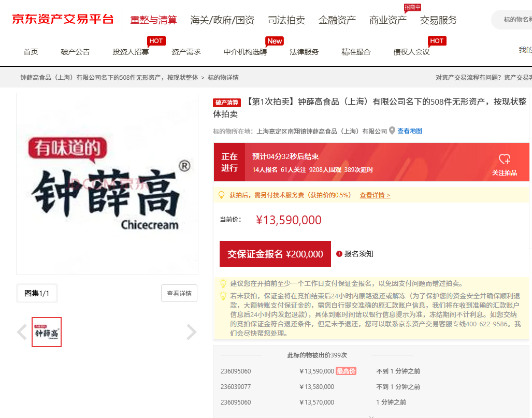Image resolution: width=532 pixels, height=418 pixels.
Task: Open 破产公告 tab
Action: [75, 52]
